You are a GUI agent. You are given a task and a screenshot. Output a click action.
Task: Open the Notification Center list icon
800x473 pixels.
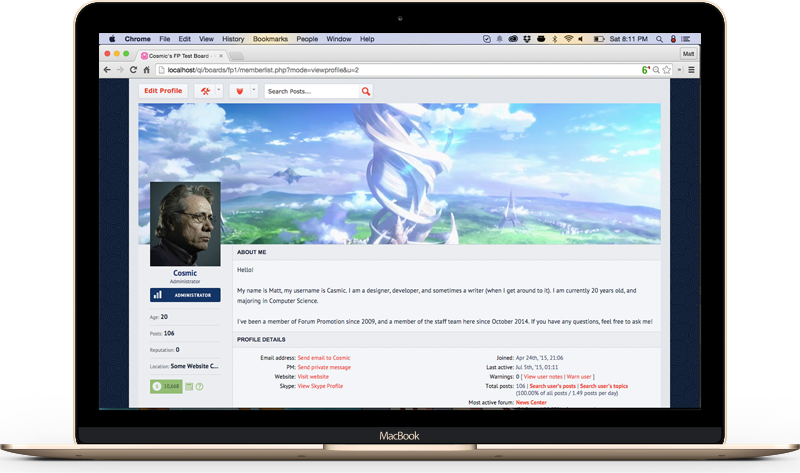[x=686, y=39]
